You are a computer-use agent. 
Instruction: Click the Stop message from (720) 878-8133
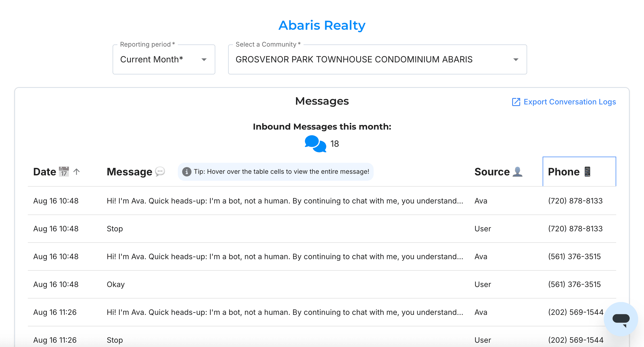[x=115, y=229]
